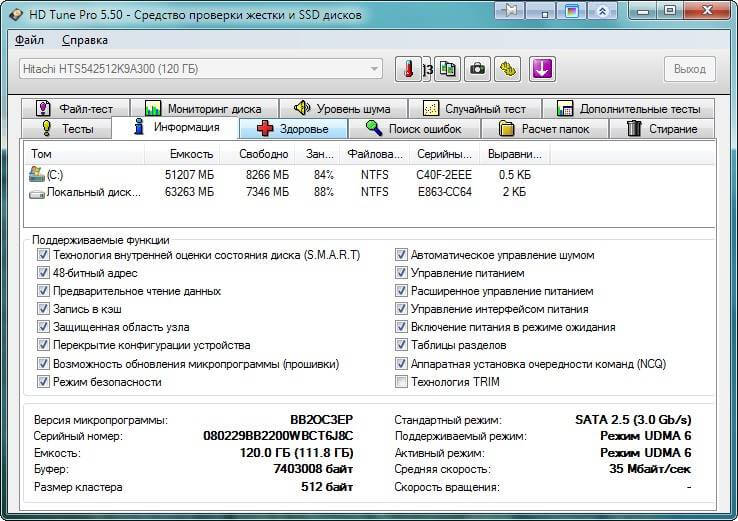
Task: Uncheck the 48-битный адрес checkbox
Action: click(43, 273)
